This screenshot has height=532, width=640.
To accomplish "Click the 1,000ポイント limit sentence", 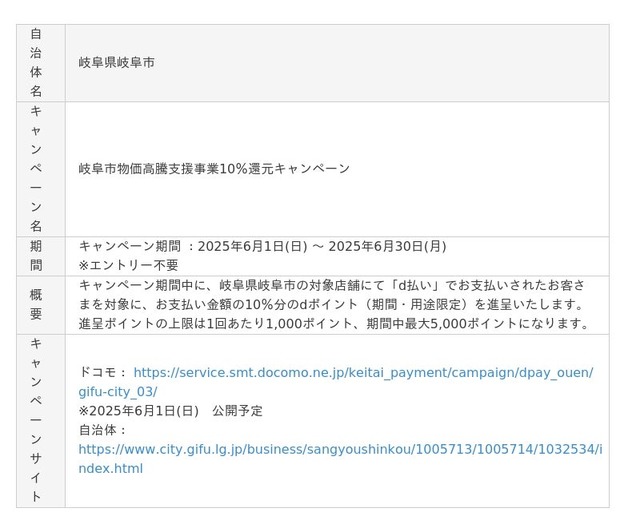I will (x=334, y=324).
